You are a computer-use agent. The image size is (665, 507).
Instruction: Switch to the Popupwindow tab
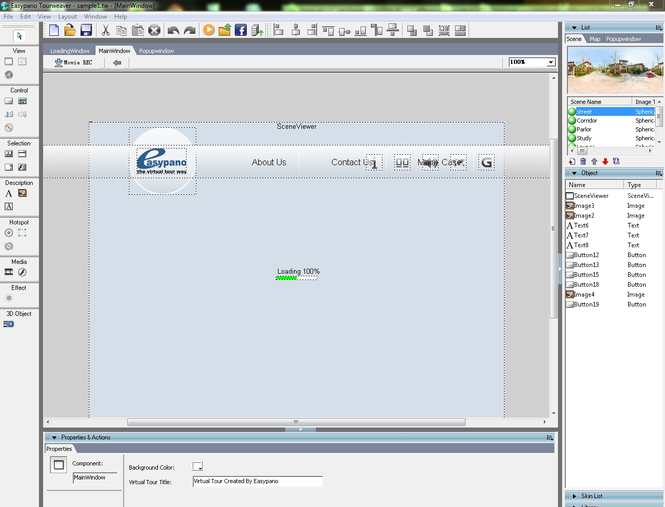tap(156, 50)
